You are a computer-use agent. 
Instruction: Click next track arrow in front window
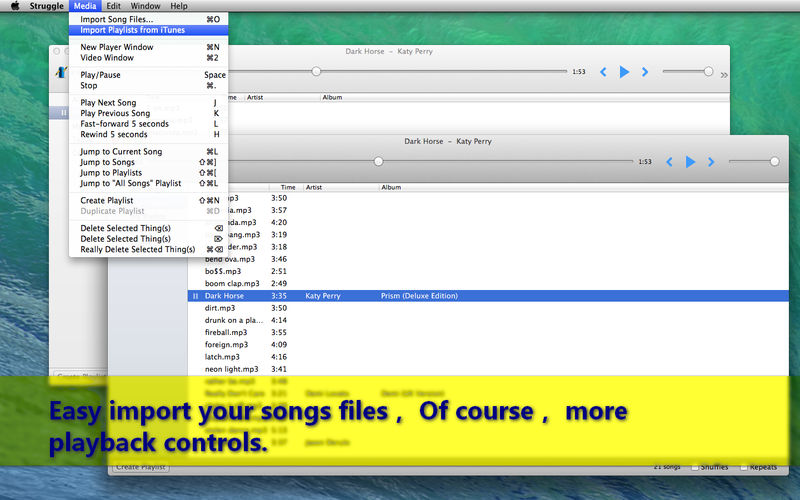pos(711,162)
